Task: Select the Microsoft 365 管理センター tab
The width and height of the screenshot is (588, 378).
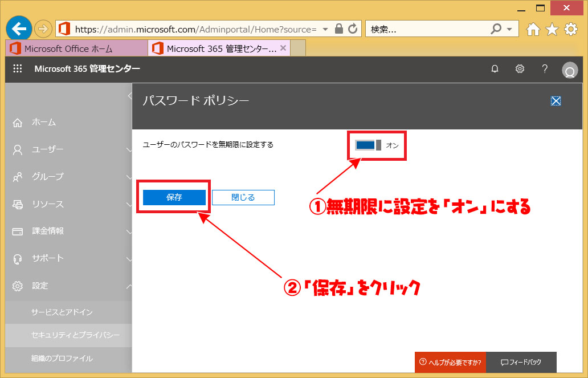Action: (219, 48)
